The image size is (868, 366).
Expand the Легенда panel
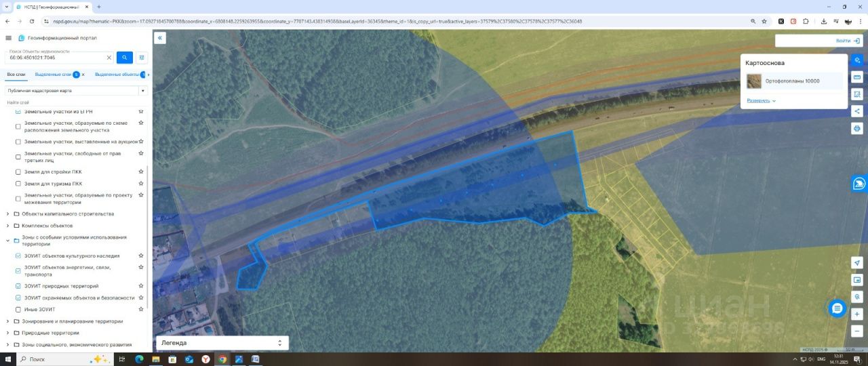click(x=222, y=343)
